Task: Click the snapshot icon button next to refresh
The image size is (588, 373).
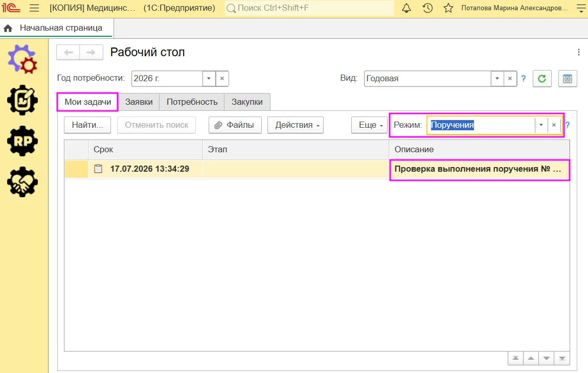Action: pos(568,79)
